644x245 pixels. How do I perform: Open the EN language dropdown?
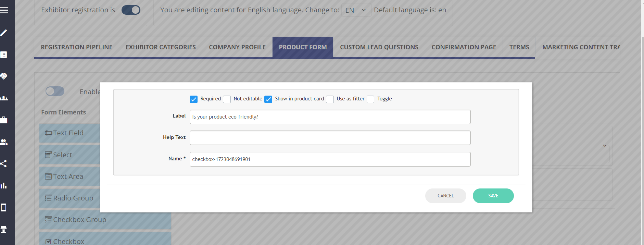[x=356, y=10]
